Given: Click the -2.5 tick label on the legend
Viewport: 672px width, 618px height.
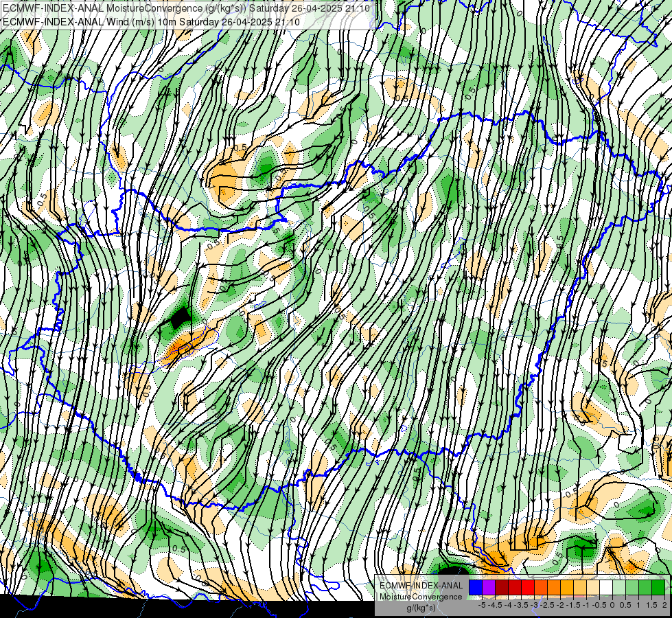Looking at the screenshot, I should 547,605.
